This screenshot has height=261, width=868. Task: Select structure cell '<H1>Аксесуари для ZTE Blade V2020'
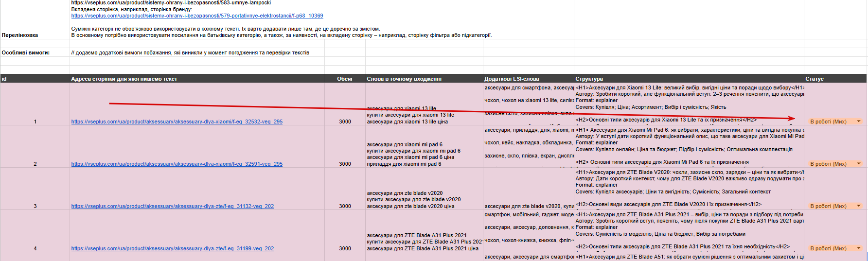(x=689, y=189)
